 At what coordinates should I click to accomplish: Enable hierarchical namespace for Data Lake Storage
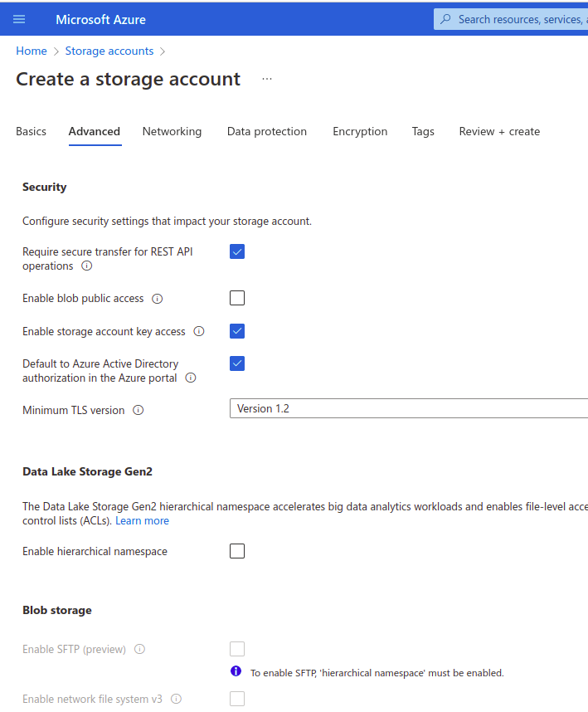pos(237,550)
